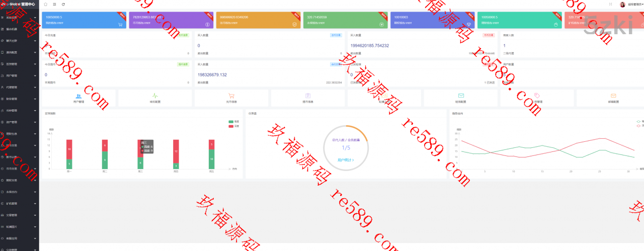This screenshot has width=644, height=251.
Task: Expand the 轮播图片 sidebar arrow
Action: (35, 226)
